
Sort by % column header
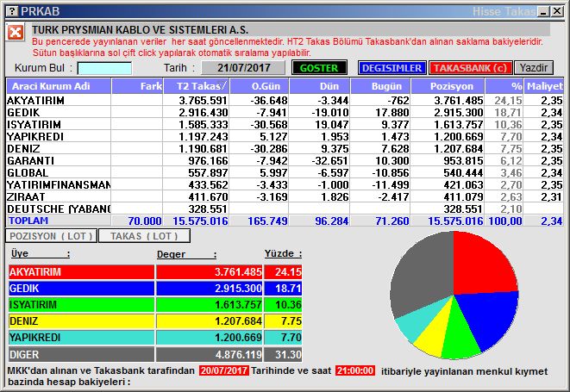coord(504,86)
